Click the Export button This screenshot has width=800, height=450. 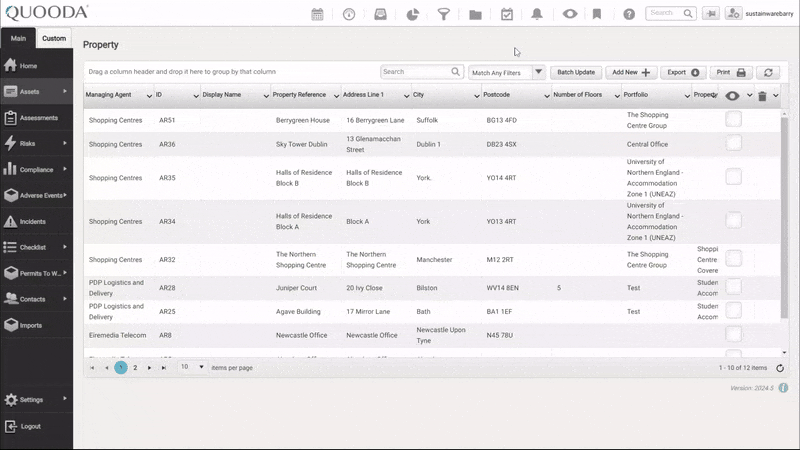coord(683,72)
